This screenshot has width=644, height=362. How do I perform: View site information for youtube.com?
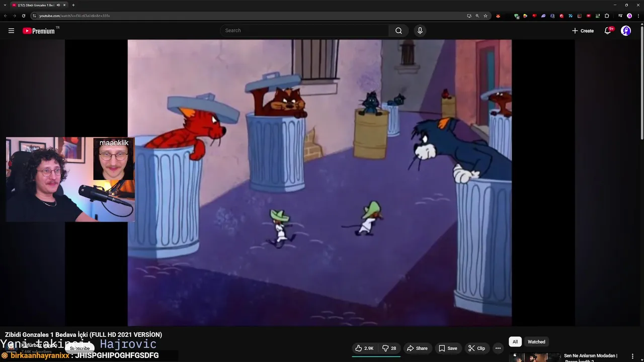coord(34,16)
